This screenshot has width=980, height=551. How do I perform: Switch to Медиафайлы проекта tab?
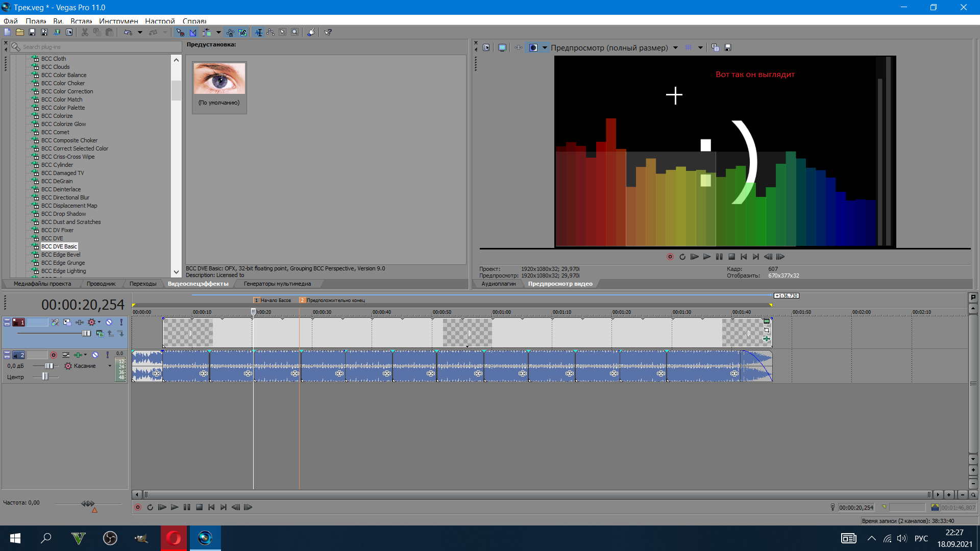[x=42, y=284]
